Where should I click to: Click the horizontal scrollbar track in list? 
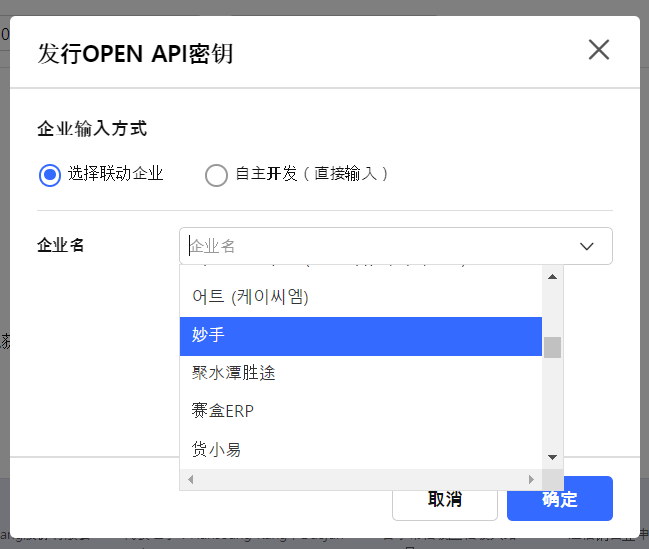[x=361, y=479]
